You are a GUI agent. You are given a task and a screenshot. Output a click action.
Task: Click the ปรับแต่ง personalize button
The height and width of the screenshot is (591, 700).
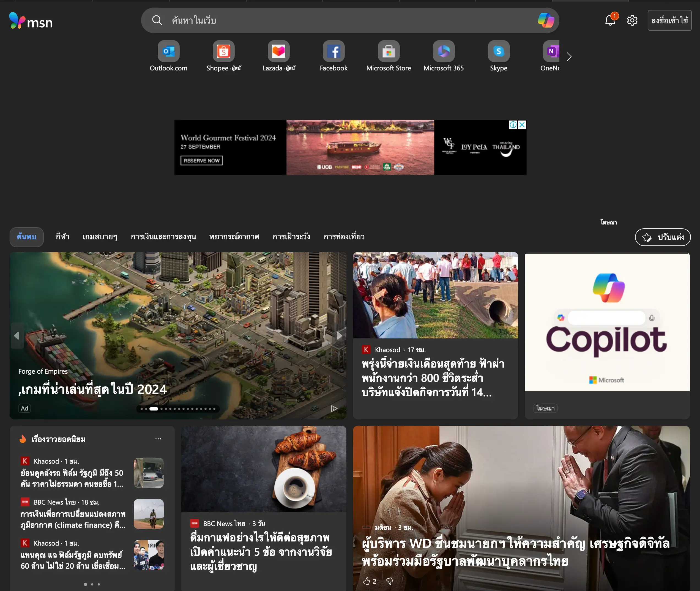pos(663,237)
